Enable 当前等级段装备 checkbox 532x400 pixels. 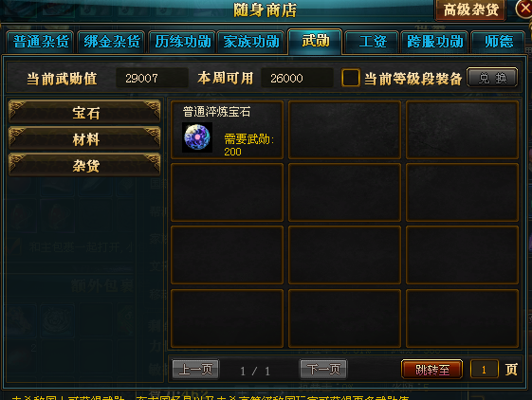click(x=351, y=78)
